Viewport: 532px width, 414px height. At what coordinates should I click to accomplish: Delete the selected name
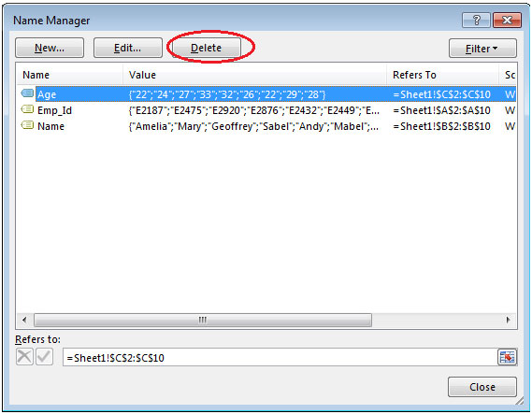[x=207, y=48]
